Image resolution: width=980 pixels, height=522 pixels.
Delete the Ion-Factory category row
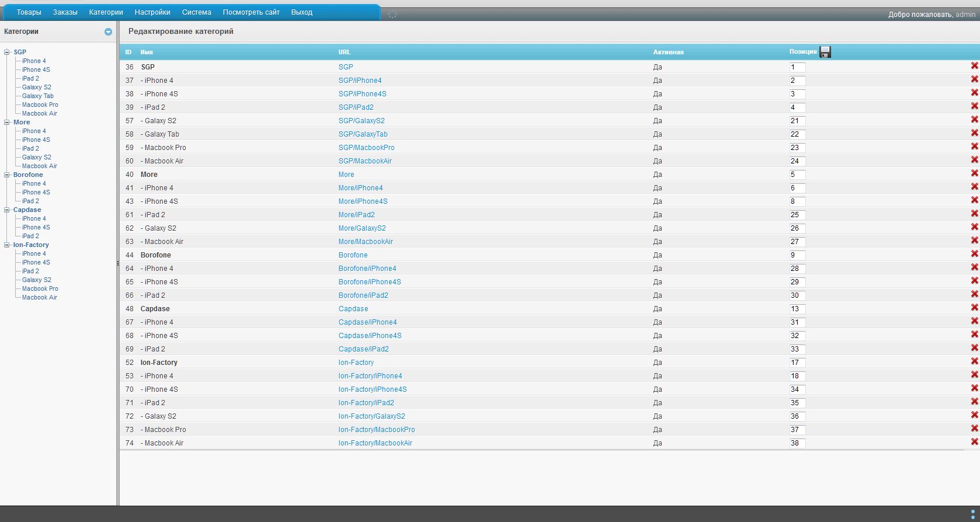click(974, 361)
